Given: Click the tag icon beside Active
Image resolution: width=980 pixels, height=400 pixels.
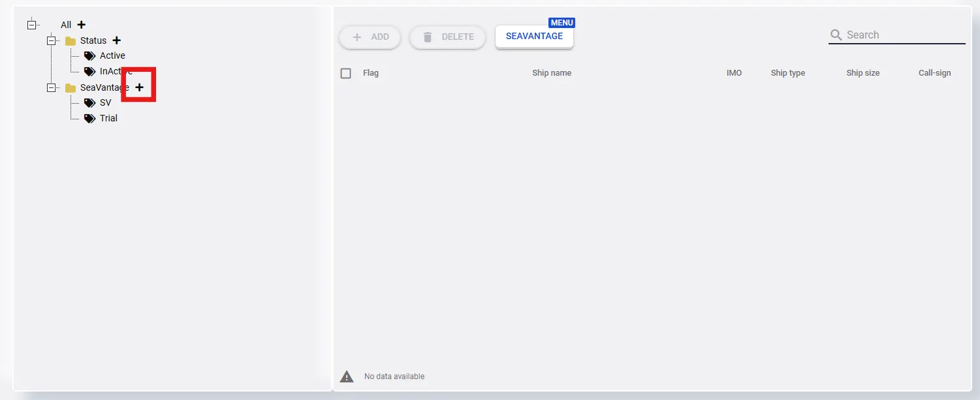Looking at the screenshot, I should (90, 56).
